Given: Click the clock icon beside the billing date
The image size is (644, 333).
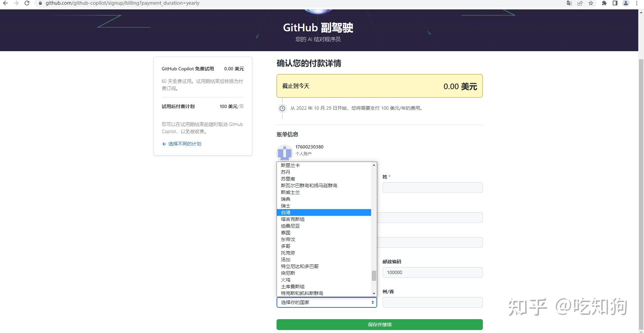Looking at the screenshot, I should click(282, 108).
